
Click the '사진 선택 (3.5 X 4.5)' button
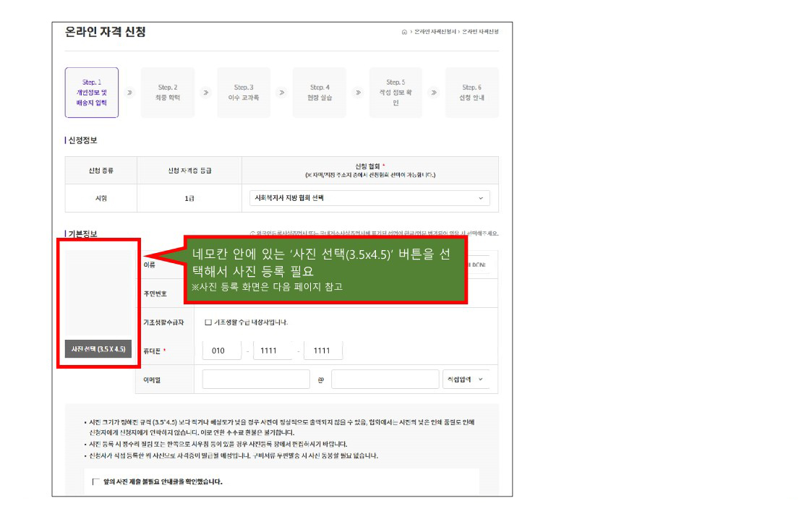coord(98,349)
